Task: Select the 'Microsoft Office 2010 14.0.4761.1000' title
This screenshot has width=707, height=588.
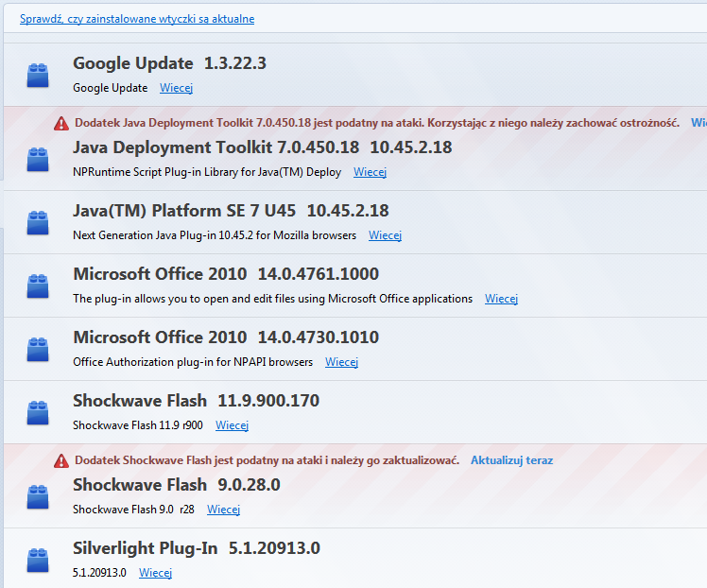Action: click(x=226, y=274)
